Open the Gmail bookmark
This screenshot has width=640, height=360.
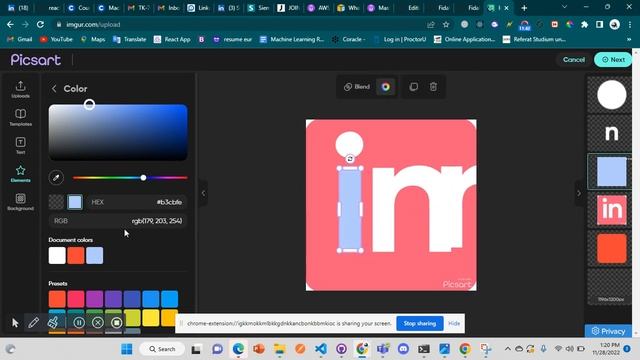20,39
